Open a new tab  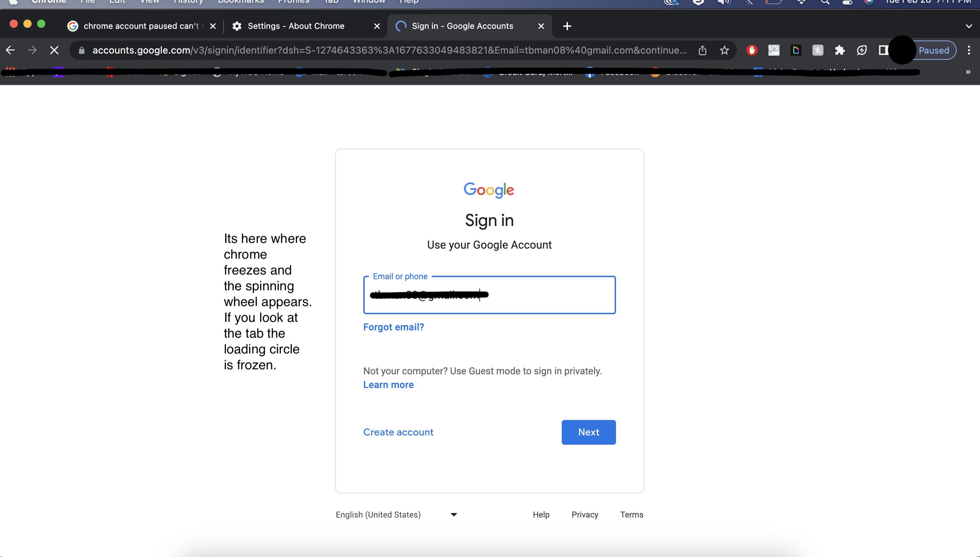pos(567,26)
